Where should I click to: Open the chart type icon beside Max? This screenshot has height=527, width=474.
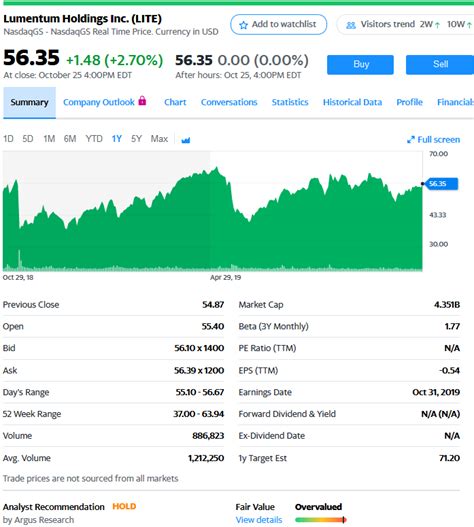(x=186, y=140)
